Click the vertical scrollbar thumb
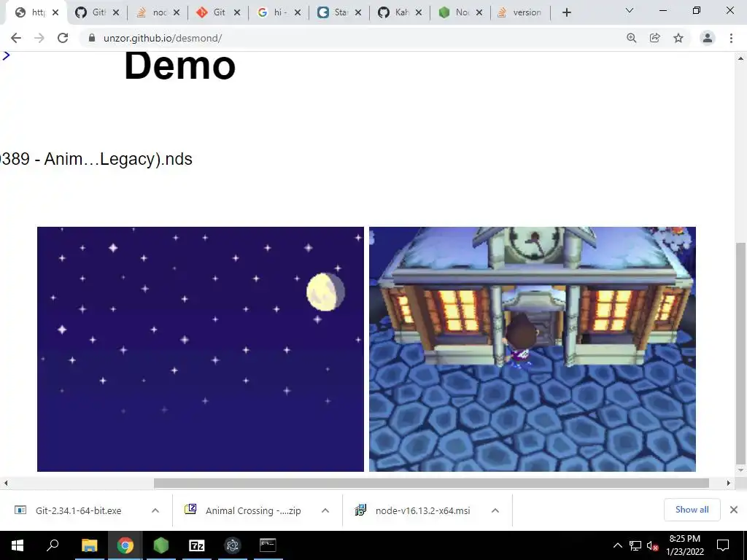Viewport: 747px width, 560px height. pyautogui.click(x=740, y=354)
